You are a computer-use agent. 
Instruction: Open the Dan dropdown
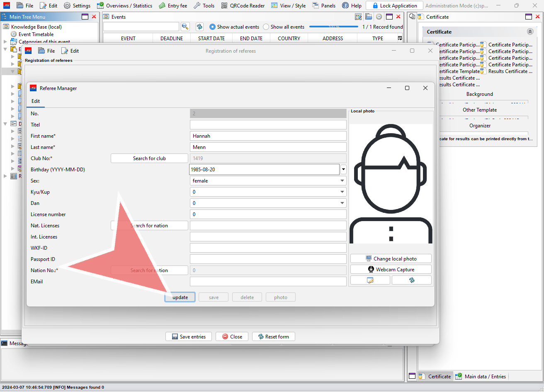coord(268,203)
